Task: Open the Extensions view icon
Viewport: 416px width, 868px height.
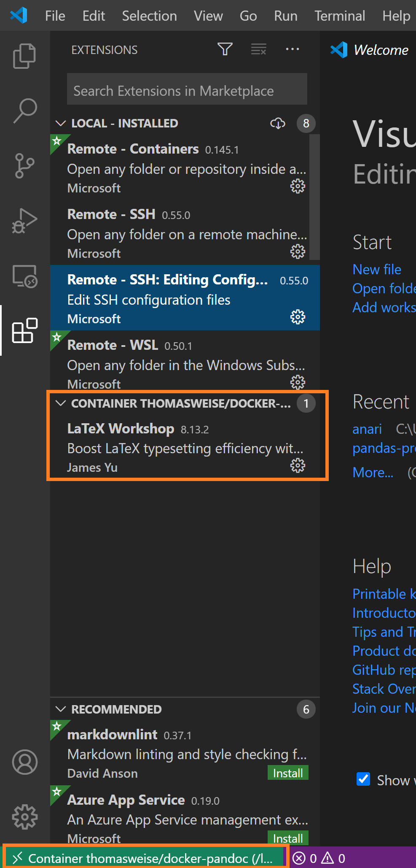Action: 24,330
